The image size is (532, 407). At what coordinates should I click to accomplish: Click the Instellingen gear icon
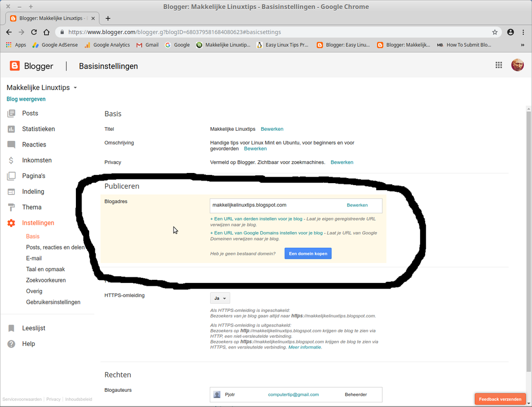pyautogui.click(x=11, y=223)
